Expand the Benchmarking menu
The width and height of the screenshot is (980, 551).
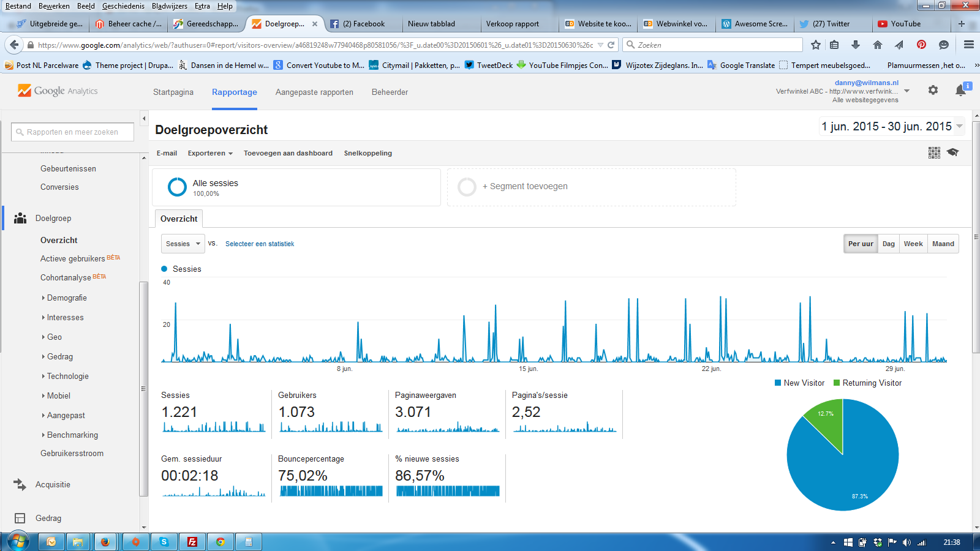(72, 435)
